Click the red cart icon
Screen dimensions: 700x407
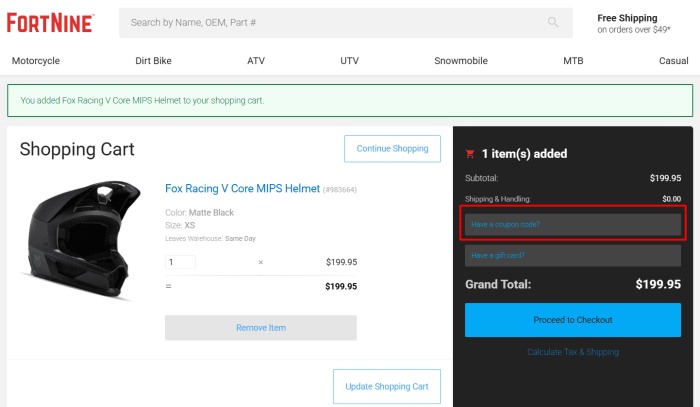470,154
